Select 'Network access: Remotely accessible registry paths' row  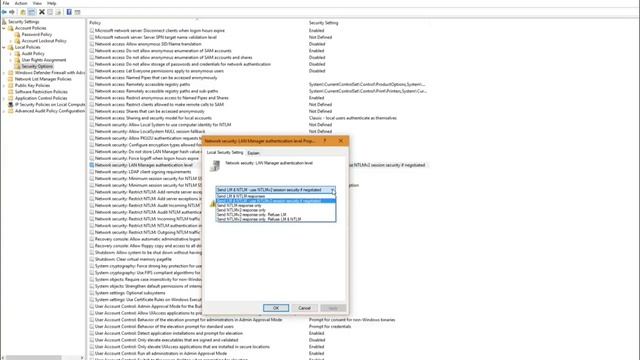pyautogui.click(x=142, y=84)
